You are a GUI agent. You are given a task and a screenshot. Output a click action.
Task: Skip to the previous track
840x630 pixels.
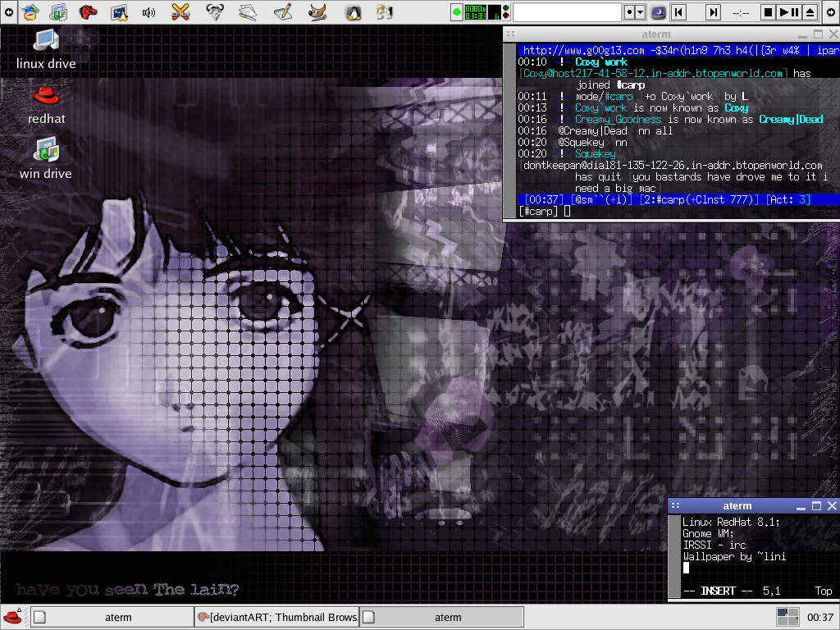coord(678,12)
